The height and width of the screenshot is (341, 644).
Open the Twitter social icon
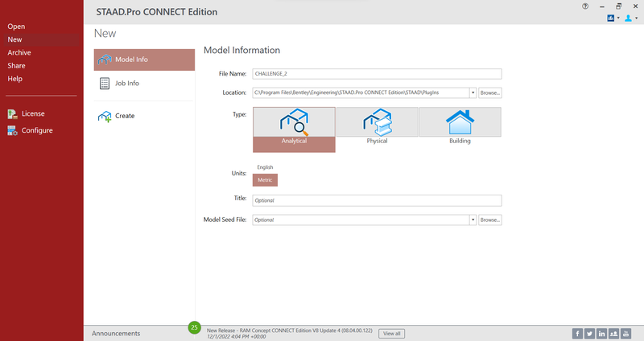tap(589, 334)
